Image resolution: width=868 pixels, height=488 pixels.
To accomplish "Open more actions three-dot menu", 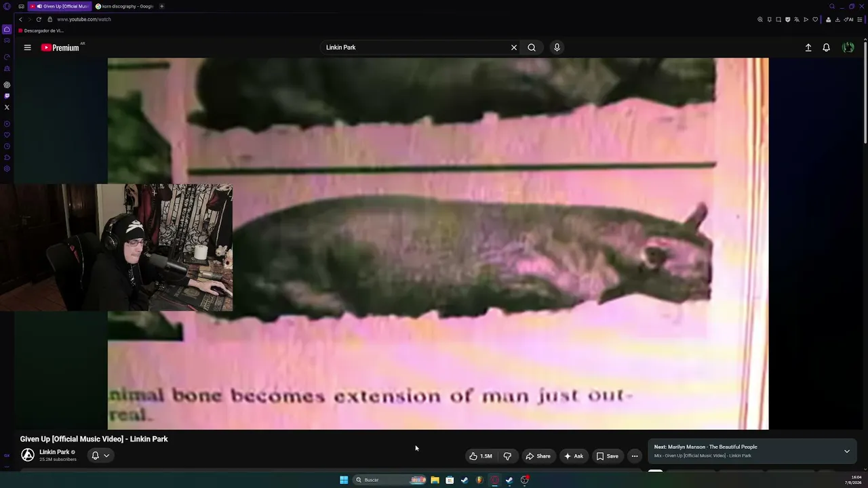I will (635, 456).
